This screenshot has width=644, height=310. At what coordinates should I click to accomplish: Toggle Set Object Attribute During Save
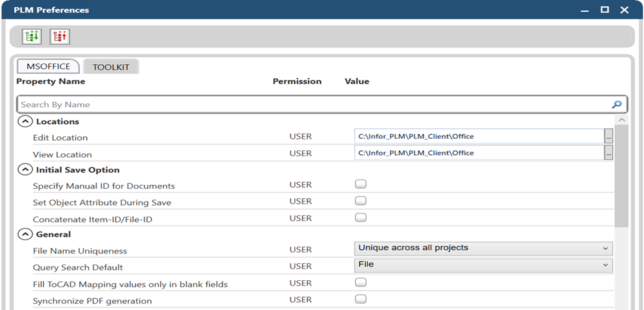[x=361, y=201]
